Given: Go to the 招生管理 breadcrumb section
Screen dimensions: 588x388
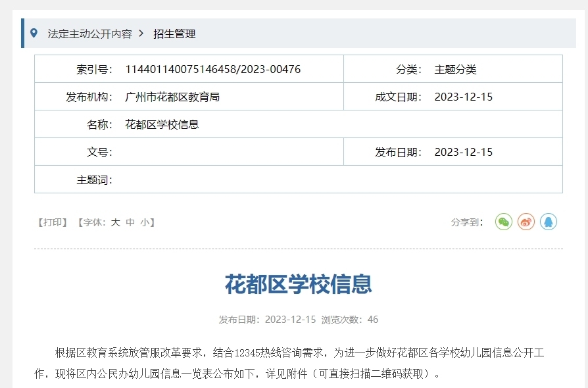Looking at the screenshot, I should tap(174, 34).
